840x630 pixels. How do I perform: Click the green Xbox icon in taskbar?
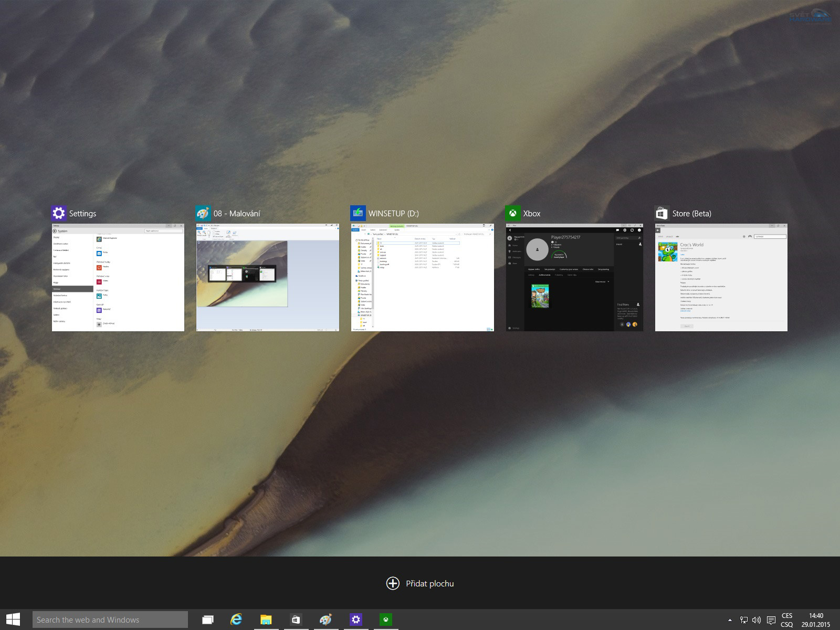point(386,620)
